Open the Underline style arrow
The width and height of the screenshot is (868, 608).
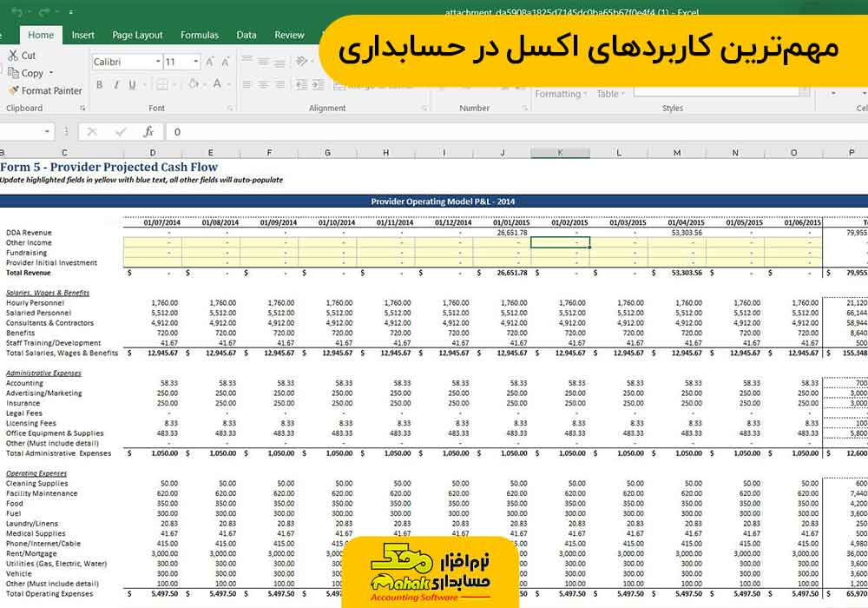tap(144, 85)
